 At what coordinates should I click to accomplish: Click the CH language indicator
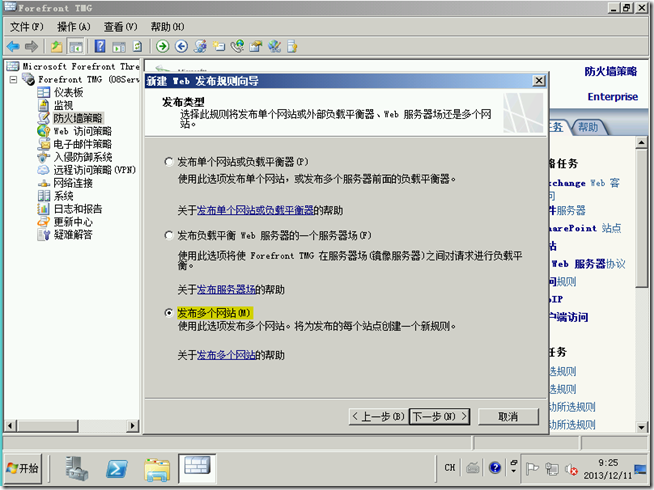point(450,468)
